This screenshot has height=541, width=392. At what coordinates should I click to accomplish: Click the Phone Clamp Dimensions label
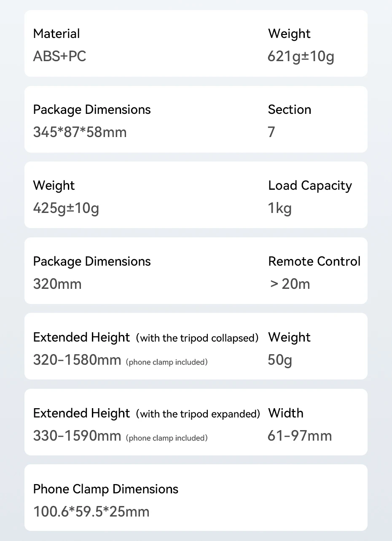click(106, 489)
